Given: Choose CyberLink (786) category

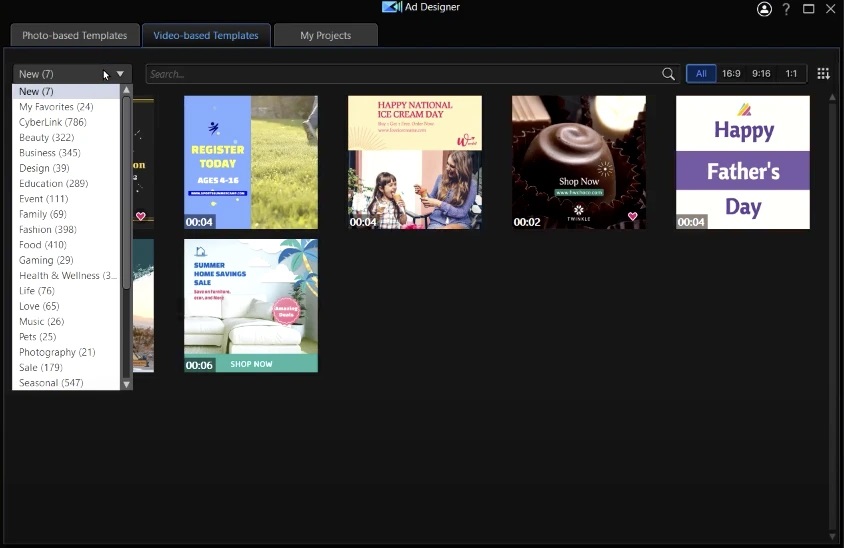Looking at the screenshot, I should click(x=66, y=122).
